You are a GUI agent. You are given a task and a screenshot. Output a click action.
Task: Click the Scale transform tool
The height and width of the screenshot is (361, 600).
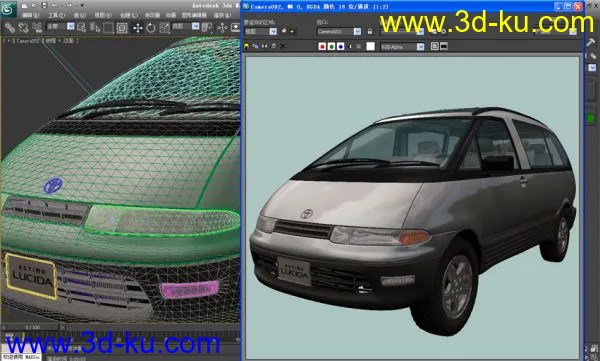[x=164, y=28]
